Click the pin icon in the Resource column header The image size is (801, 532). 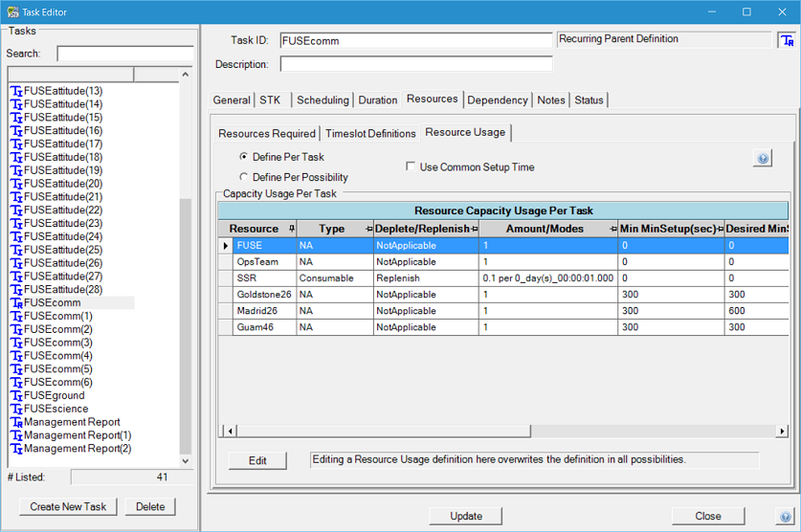point(292,229)
